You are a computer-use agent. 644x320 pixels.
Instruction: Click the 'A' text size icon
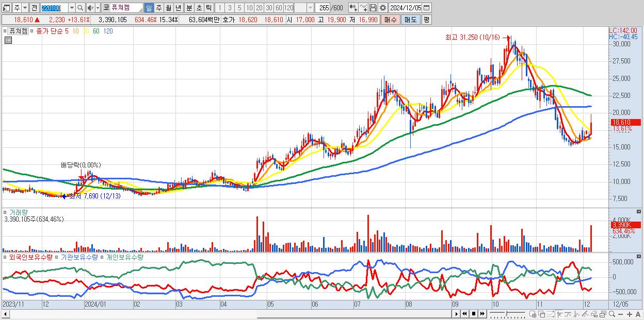pyautogui.click(x=638, y=314)
